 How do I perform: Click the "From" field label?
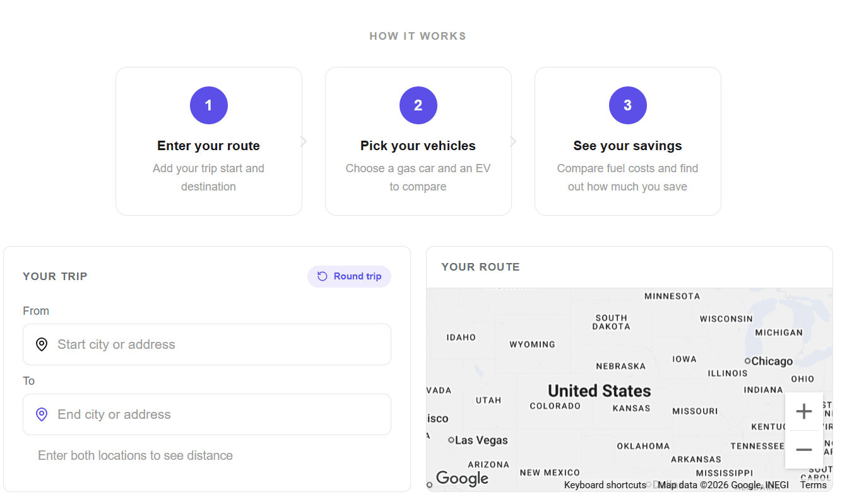[36, 311]
